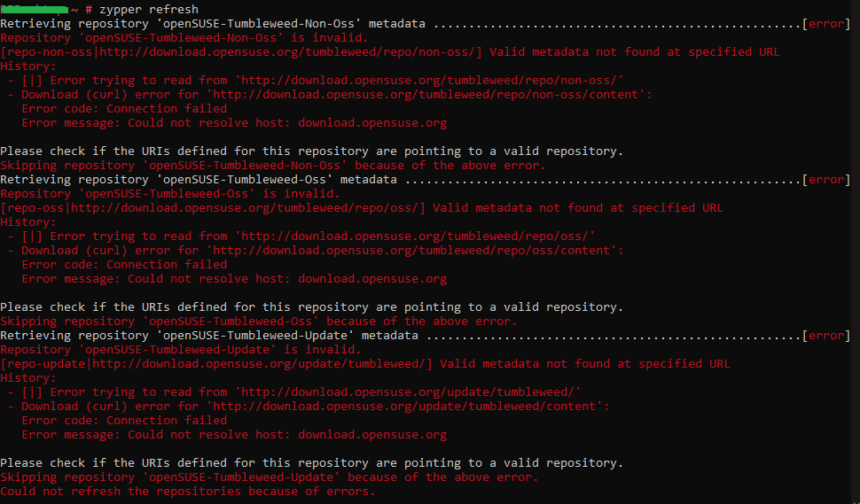
Task: Click the "Repository 'openSUSE-Tumbleweed-Non-Oss' is invalid" line
Action: tap(184, 38)
